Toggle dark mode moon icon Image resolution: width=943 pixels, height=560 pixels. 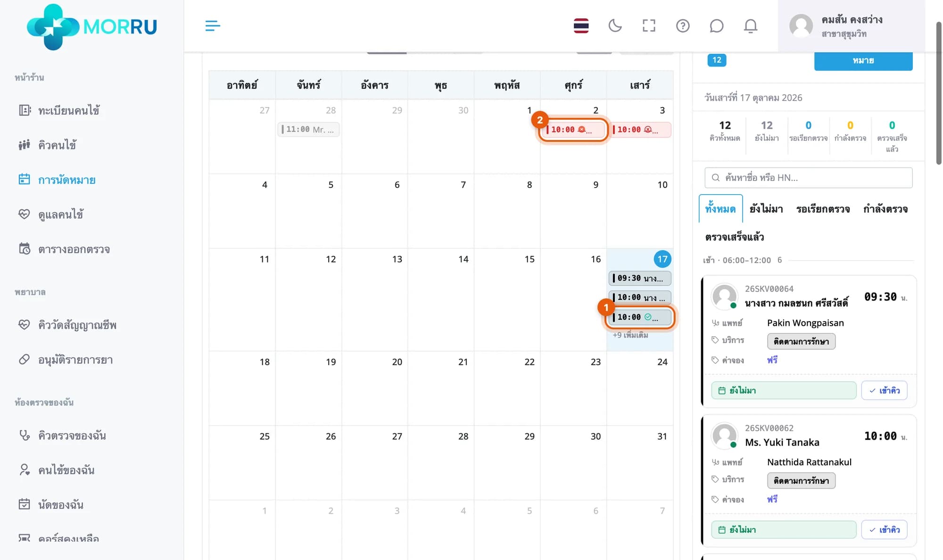click(615, 25)
